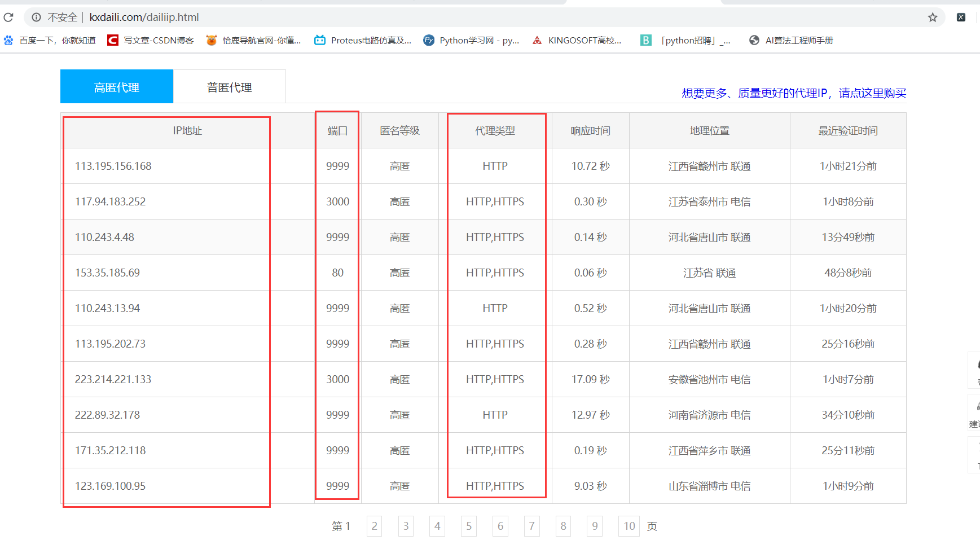Select IP address 113.195.156.168
Image resolution: width=980 pixels, height=540 pixels.
[x=113, y=166]
